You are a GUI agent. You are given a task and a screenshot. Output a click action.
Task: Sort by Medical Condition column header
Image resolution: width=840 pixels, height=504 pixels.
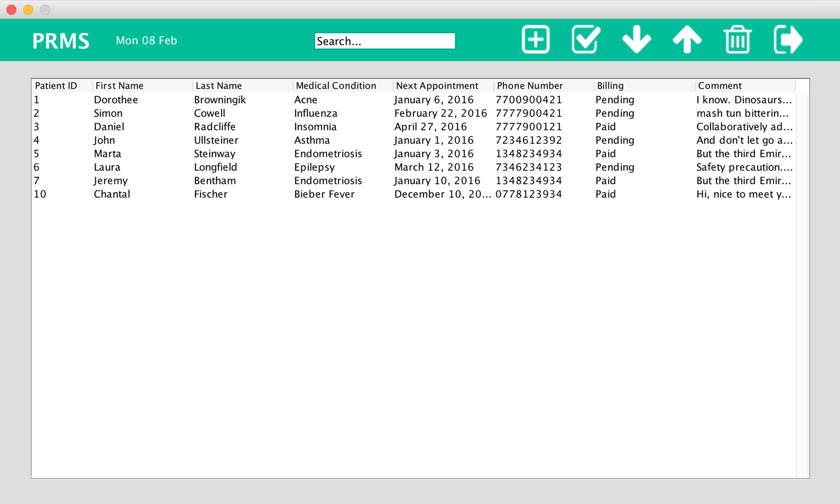pyautogui.click(x=343, y=86)
